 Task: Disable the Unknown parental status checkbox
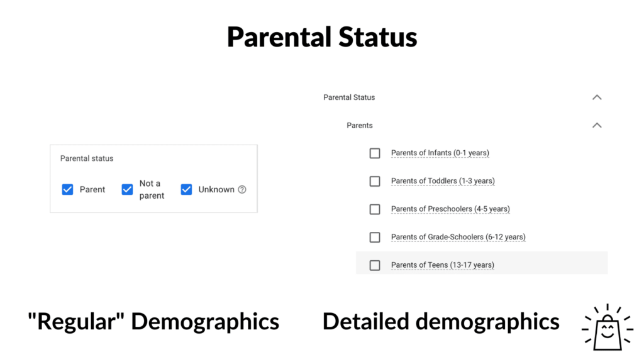pos(186,189)
